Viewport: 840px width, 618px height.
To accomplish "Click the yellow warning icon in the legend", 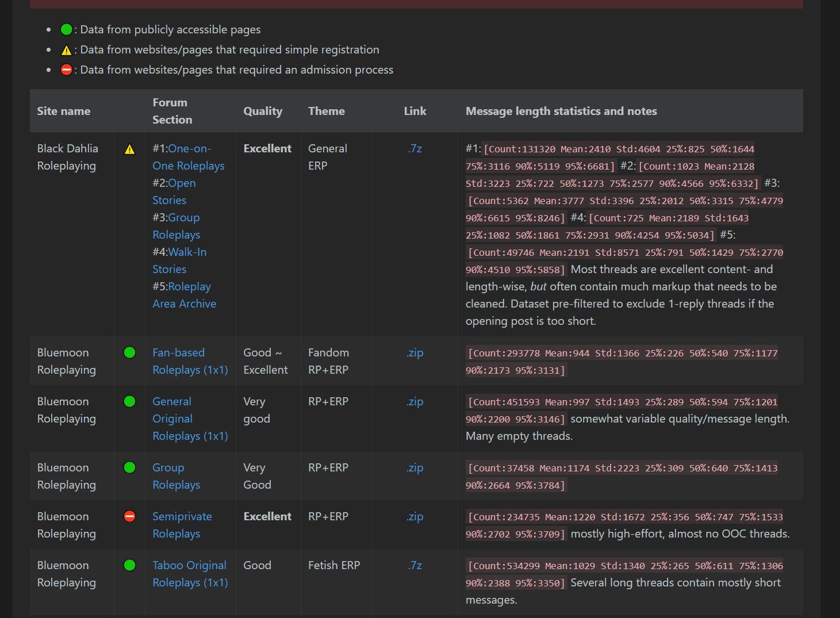I will tap(66, 50).
